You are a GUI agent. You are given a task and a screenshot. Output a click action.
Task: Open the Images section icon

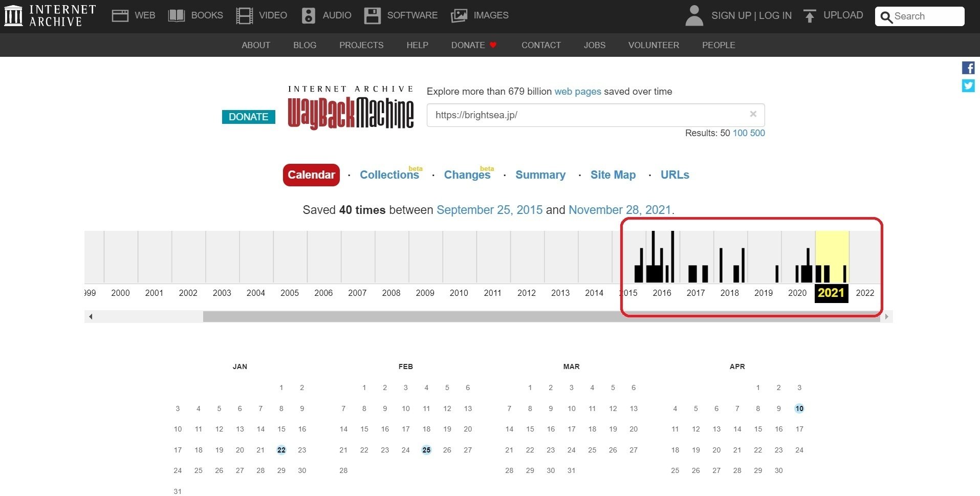[459, 16]
